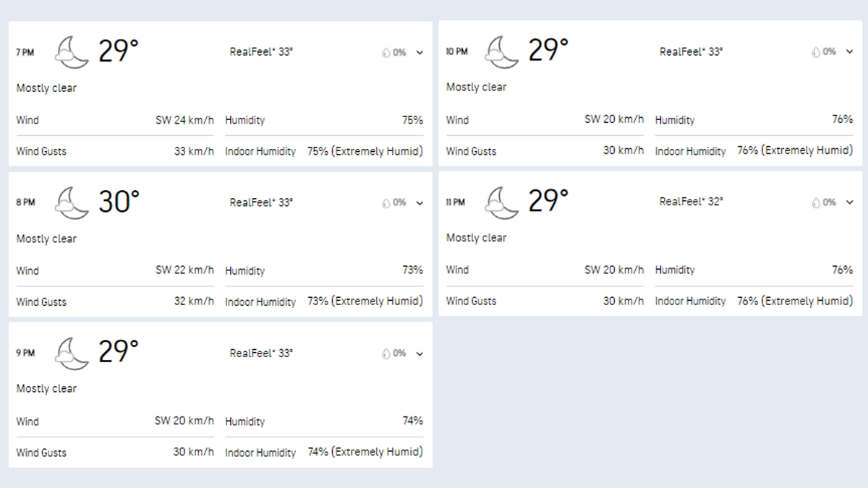868x488 pixels.
Task: Click the 11 PM RealFeel 32° text
Action: [691, 202]
